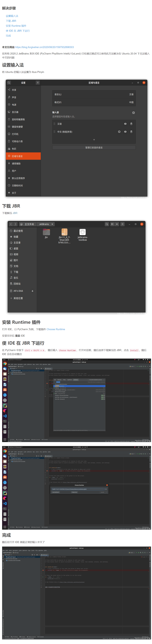152x644 pixels.
Task: Open the Files window hamburger menu
Action: pyautogui.click(x=122, y=224)
